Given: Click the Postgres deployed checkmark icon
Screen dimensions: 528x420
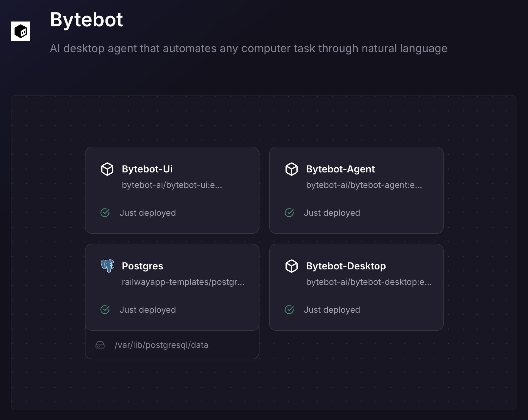Looking at the screenshot, I should point(105,310).
